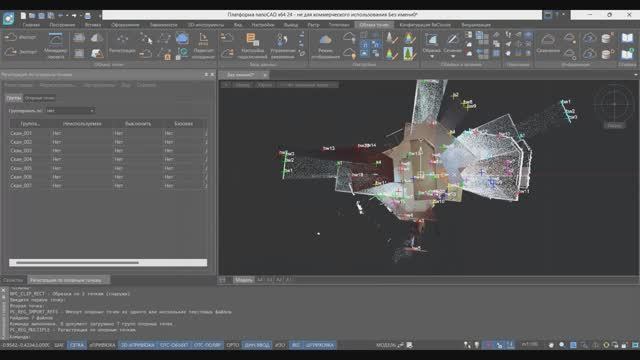
Task: Click the horizontal scrollbar under the scan table
Action: (108, 262)
